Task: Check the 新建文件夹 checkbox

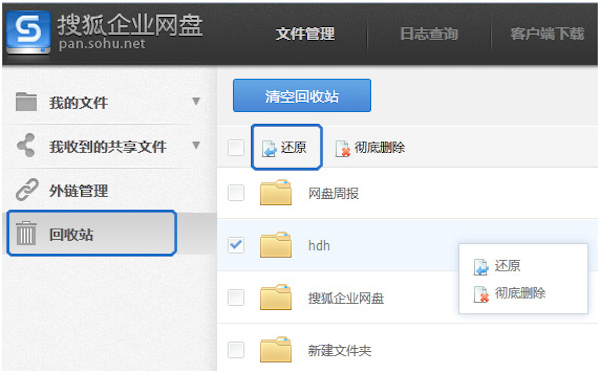Action: tap(236, 350)
